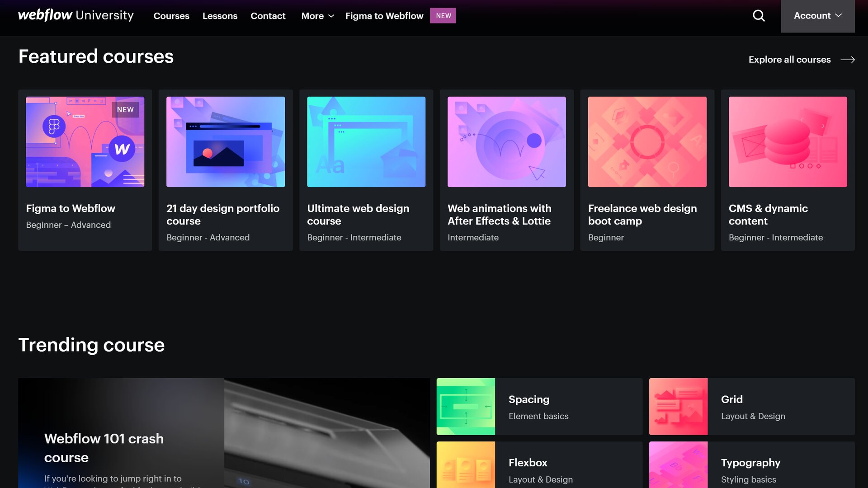
Task: Click the NEW badge beside Figma to Webflow
Action: click(x=443, y=16)
